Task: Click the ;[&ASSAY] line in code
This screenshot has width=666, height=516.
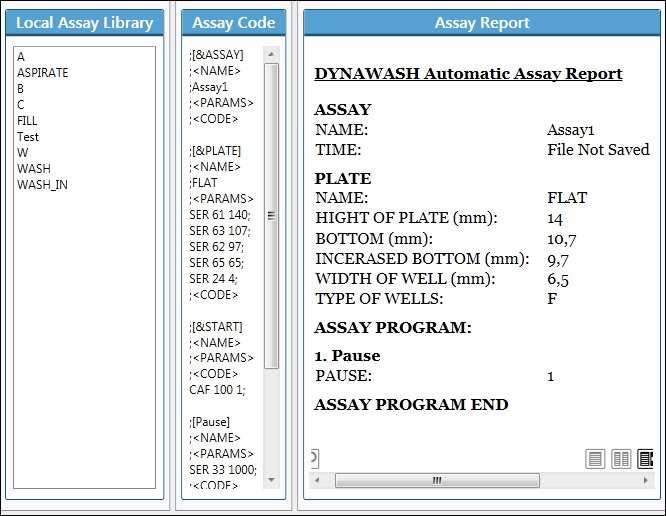Action: [216, 55]
